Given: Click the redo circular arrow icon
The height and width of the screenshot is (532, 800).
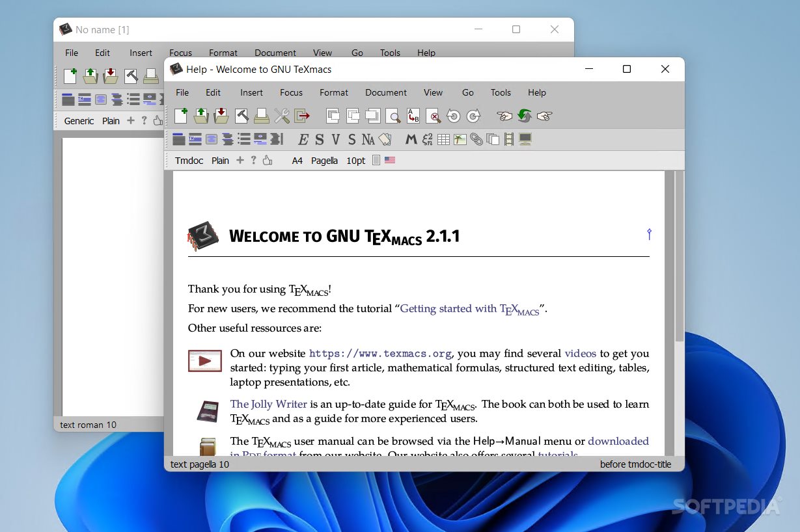Looking at the screenshot, I should pos(474,116).
